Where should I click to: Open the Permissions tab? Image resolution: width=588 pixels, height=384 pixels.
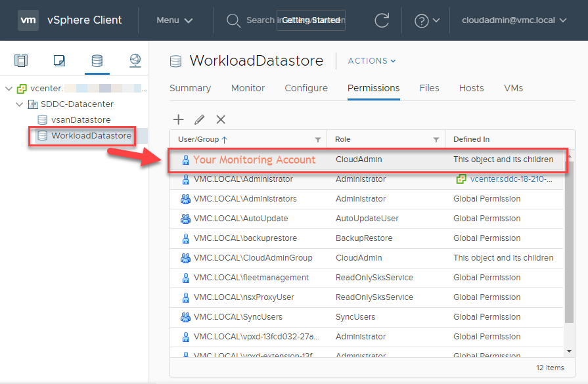click(x=374, y=88)
